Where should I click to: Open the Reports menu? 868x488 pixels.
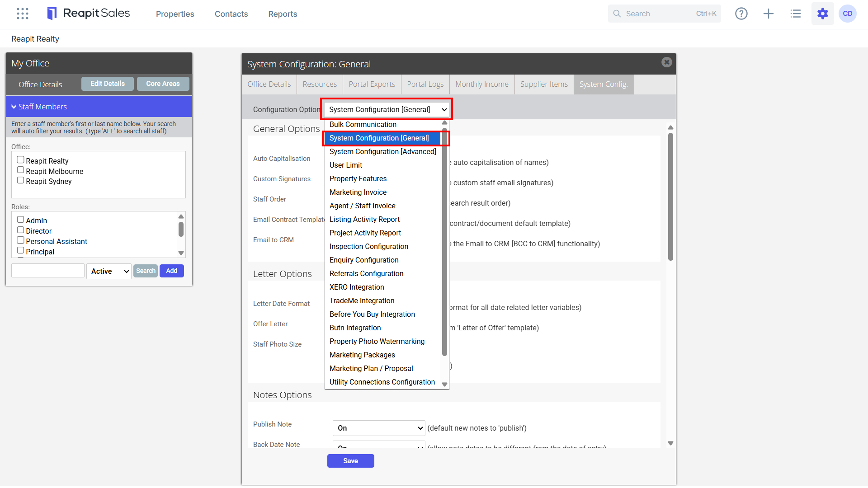click(x=283, y=14)
